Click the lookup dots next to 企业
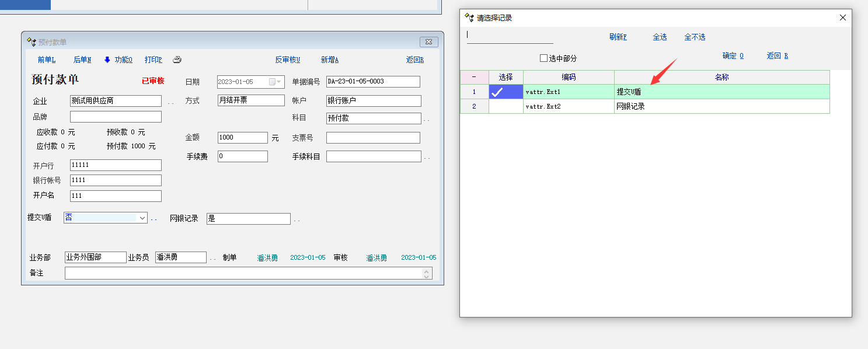 (170, 102)
